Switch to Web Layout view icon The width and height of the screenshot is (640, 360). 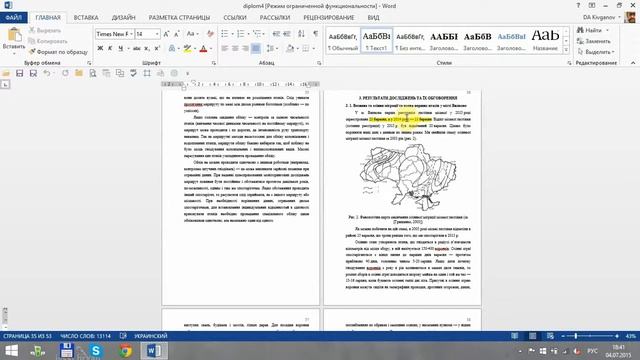pyautogui.click(x=550, y=336)
